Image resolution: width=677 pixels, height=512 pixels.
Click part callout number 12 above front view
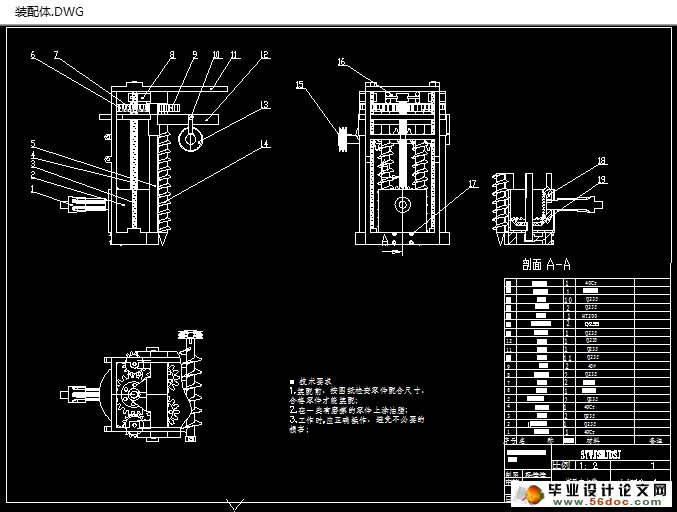click(265, 55)
